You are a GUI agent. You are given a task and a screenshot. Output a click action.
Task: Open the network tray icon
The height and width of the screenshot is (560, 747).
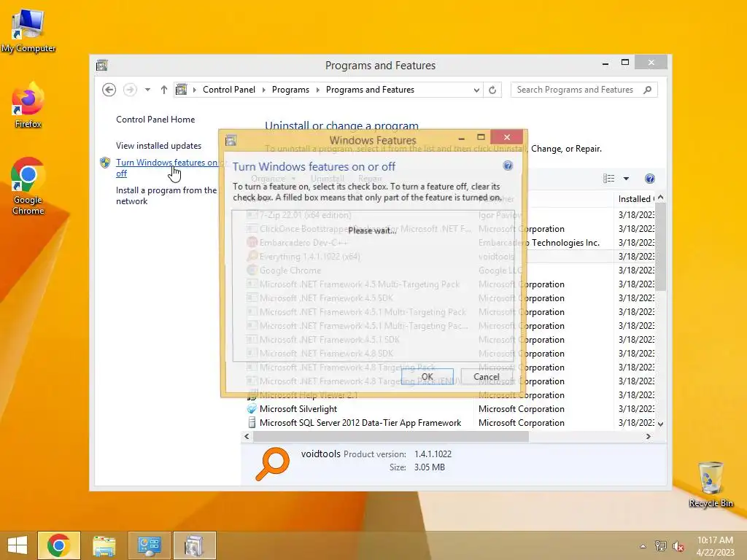[661, 546]
